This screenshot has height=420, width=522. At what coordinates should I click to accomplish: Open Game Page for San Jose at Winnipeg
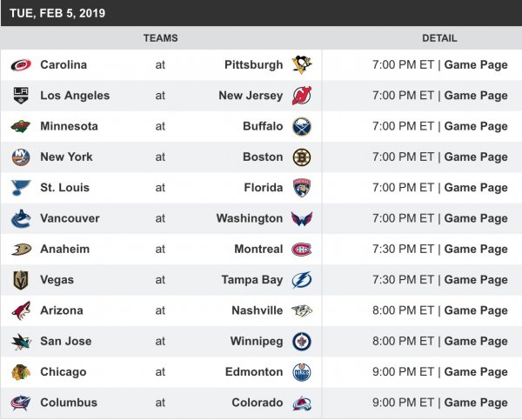coord(476,342)
